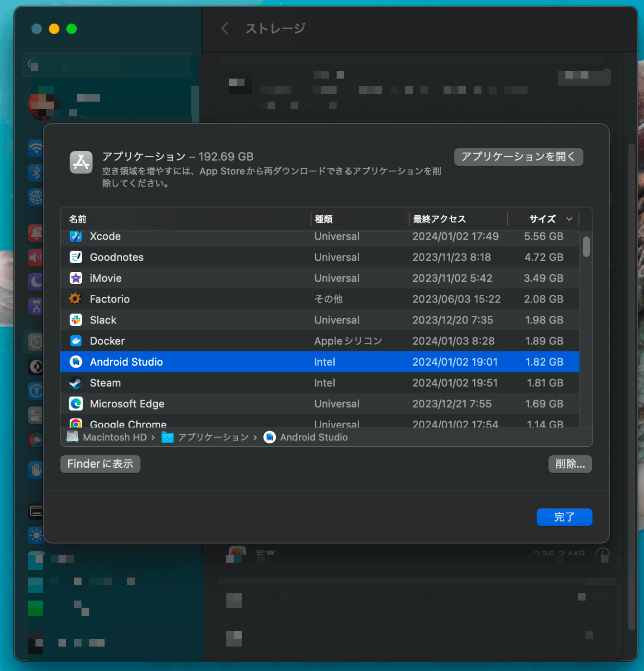Select the iMovie row name
The width and height of the screenshot is (644, 671).
coord(105,278)
